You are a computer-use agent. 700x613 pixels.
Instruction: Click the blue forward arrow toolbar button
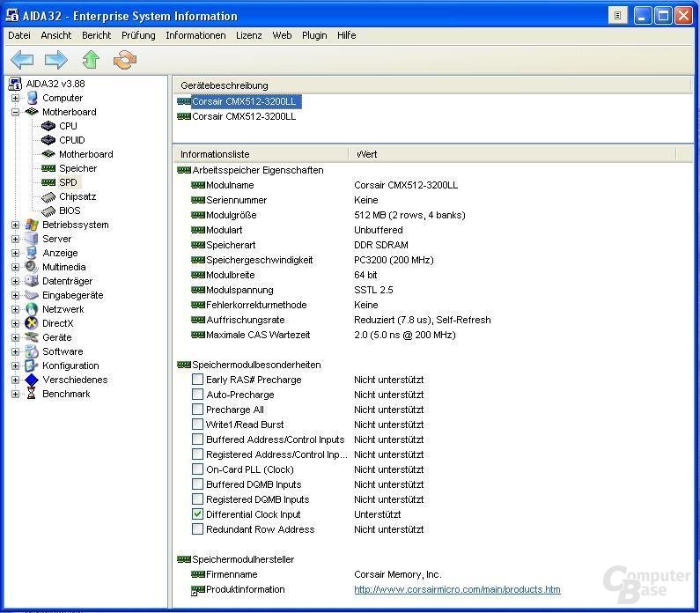56,59
